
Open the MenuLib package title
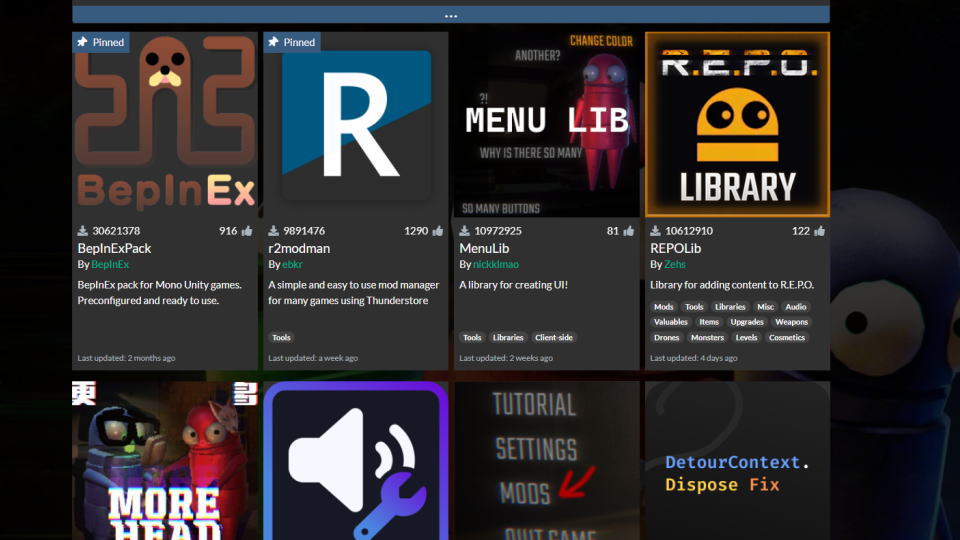point(484,248)
